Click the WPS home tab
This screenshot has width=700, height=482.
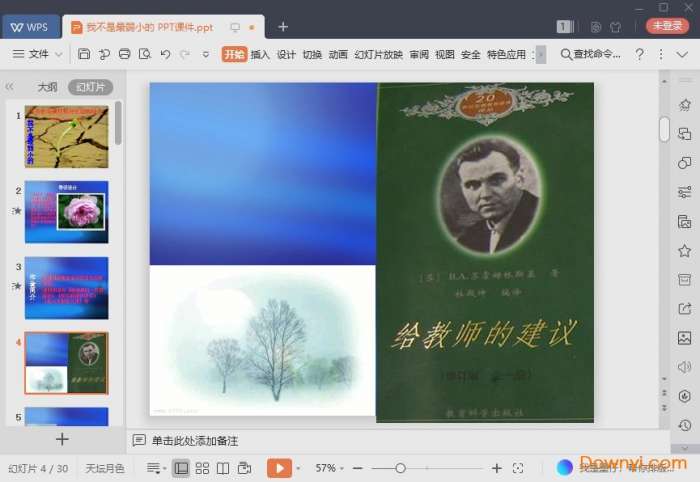[29, 27]
